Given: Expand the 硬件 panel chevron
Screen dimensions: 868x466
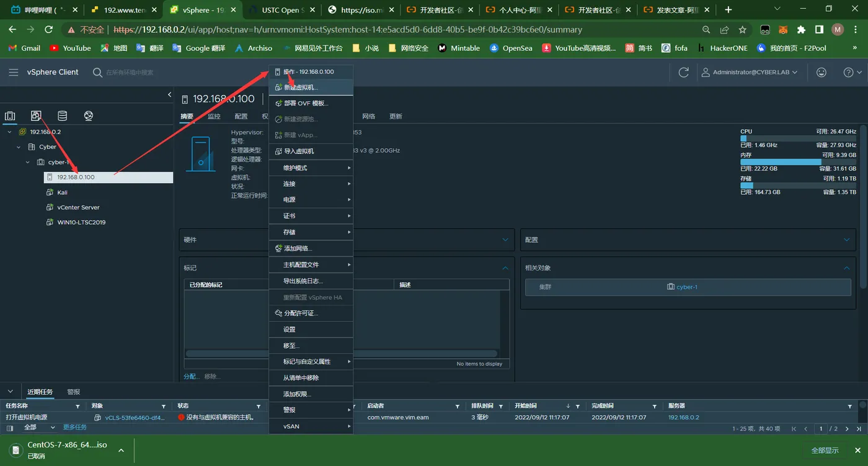Looking at the screenshot, I should pyautogui.click(x=505, y=240).
